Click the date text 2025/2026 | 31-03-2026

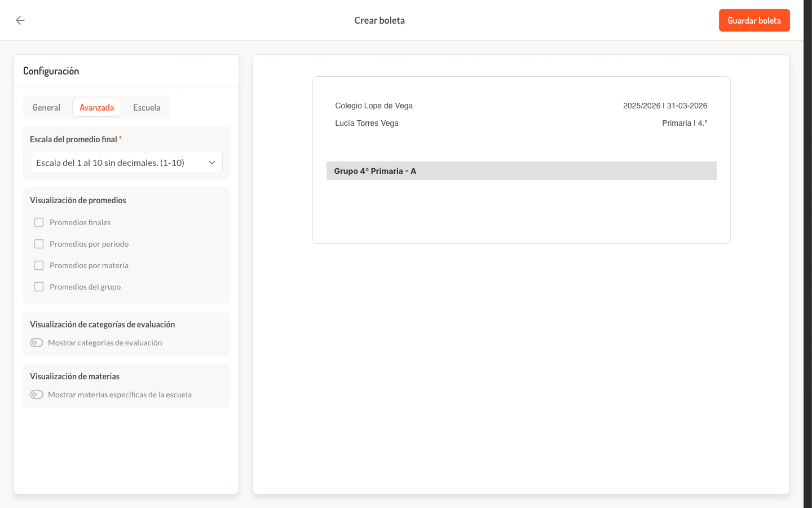tap(665, 106)
